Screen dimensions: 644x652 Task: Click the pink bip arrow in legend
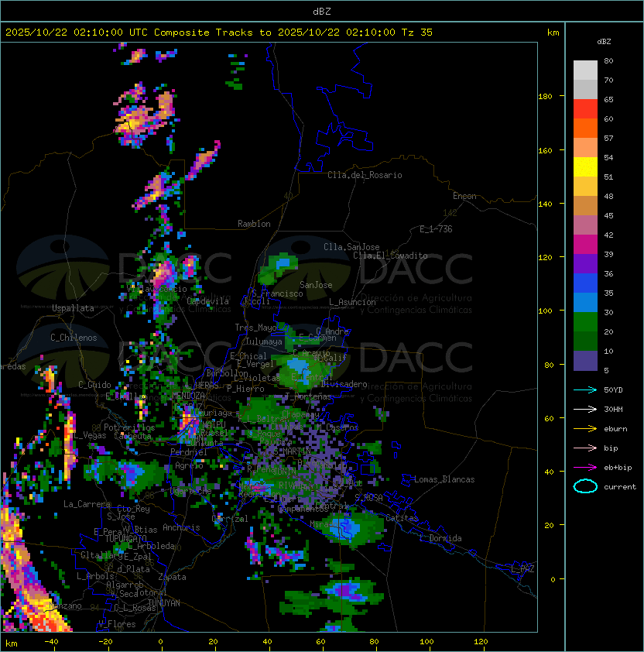click(585, 448)
